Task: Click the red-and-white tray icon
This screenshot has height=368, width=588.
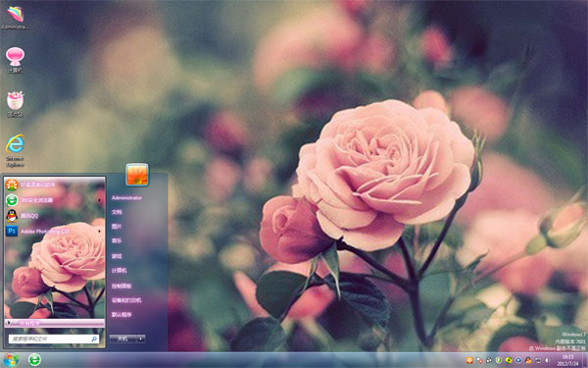Action: [479, 360]
